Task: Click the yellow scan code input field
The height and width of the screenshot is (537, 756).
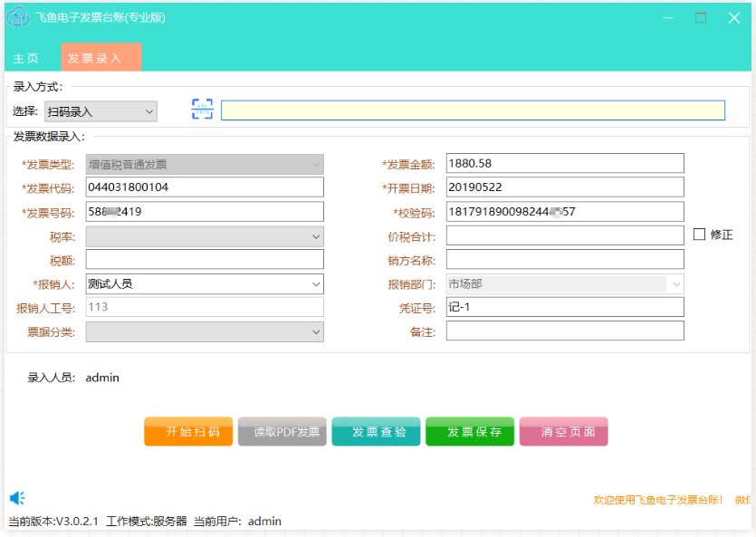Action: point(473,110)
